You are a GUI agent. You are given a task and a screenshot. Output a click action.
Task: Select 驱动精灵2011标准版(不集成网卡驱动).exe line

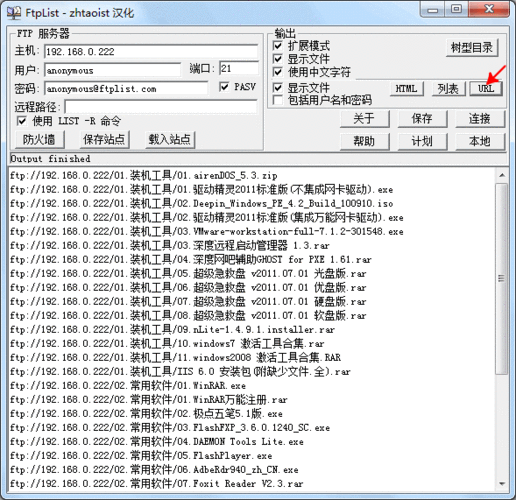tap(201, 189)
